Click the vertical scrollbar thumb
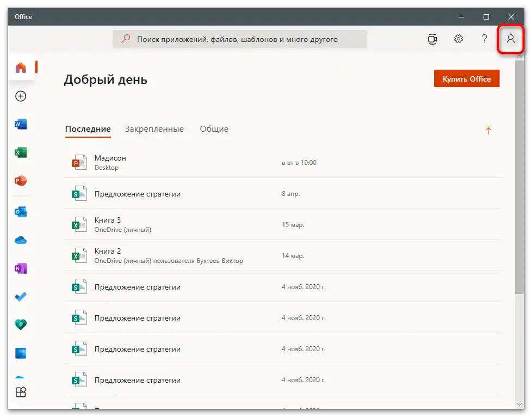This screenshot has height=417, width=532. pyautogui.click(x=519, y=176)
